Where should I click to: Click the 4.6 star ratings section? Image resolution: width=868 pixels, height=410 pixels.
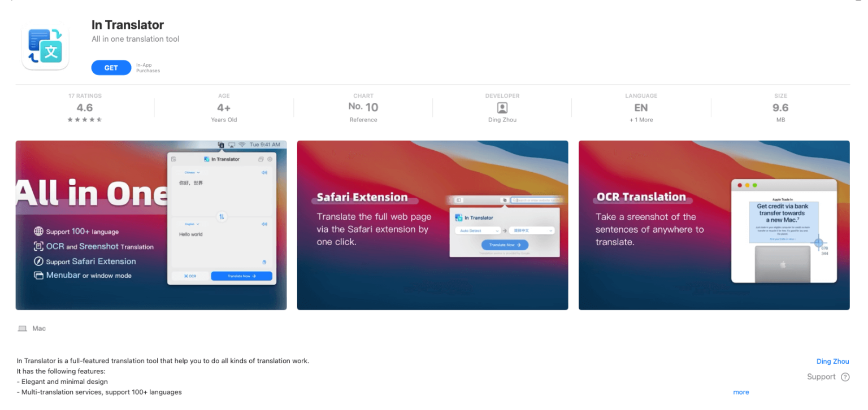[x=85, y=108]
